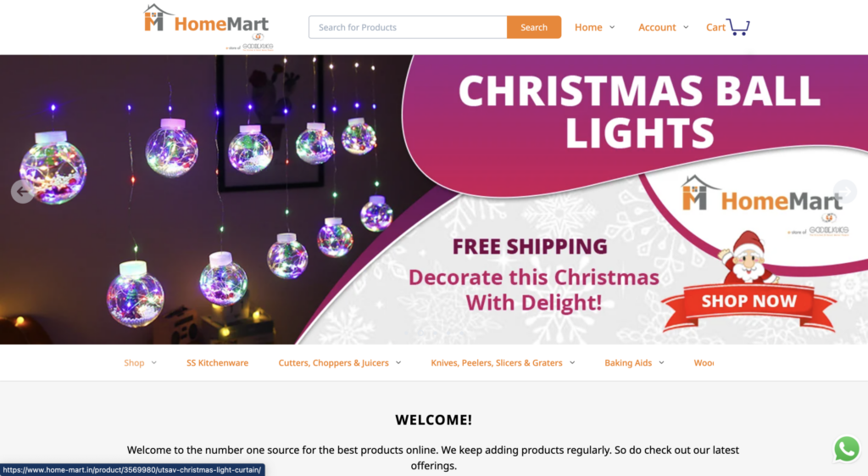The height and width of the screenshot is (476, 868).
Task: Click the orange Search button
Action: [x=534, y=27]
